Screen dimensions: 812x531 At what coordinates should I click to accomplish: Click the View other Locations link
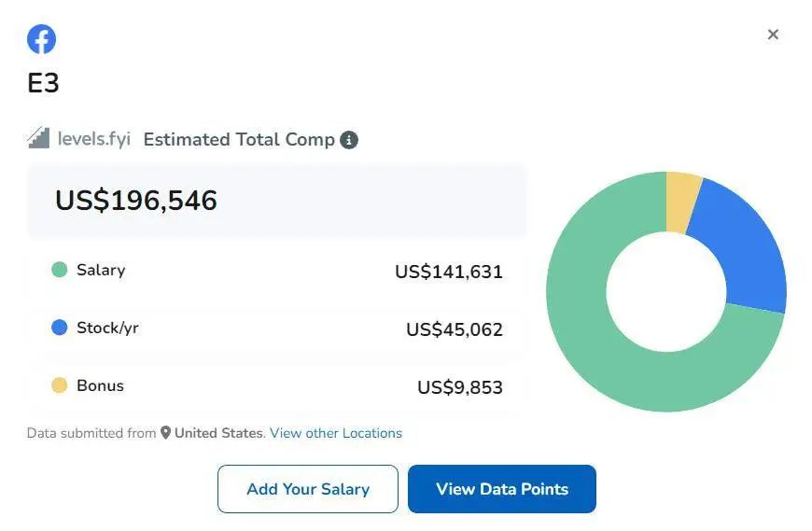click(336, 433)
